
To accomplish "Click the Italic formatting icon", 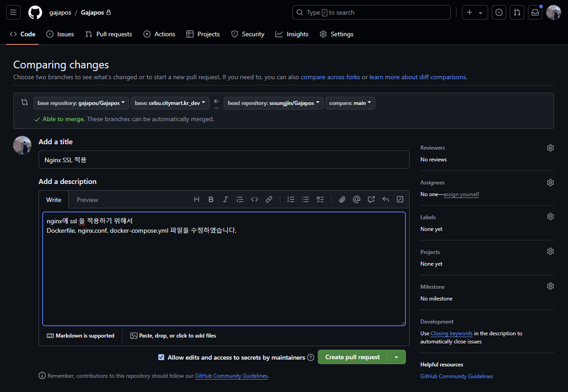I will click(x=225, y=200).
